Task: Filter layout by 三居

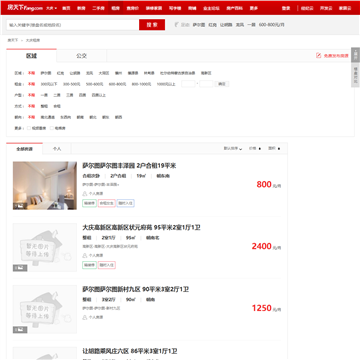Action: click(x=70, y=95)
